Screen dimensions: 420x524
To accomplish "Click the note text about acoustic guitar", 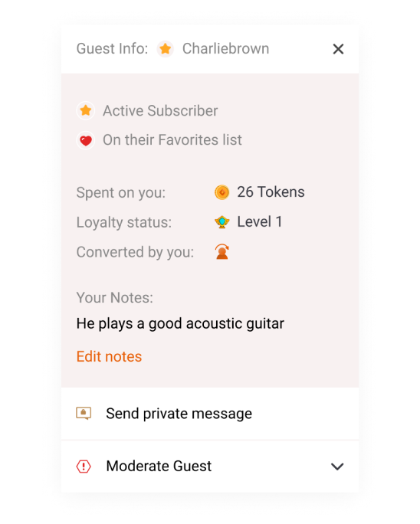I will [x=180, y=324].
